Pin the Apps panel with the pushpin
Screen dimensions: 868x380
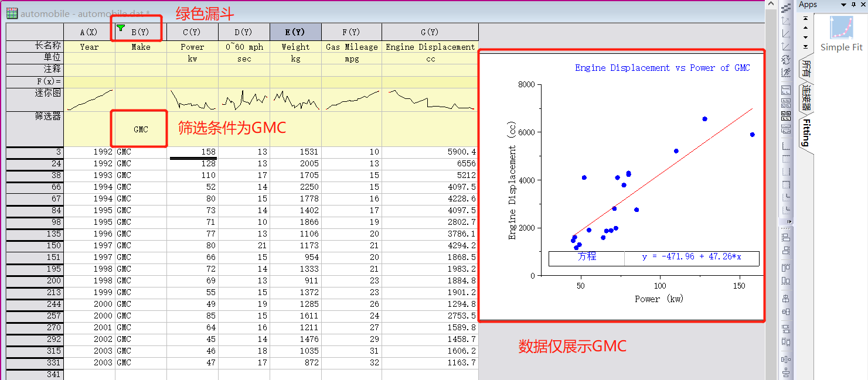(853, 4)
